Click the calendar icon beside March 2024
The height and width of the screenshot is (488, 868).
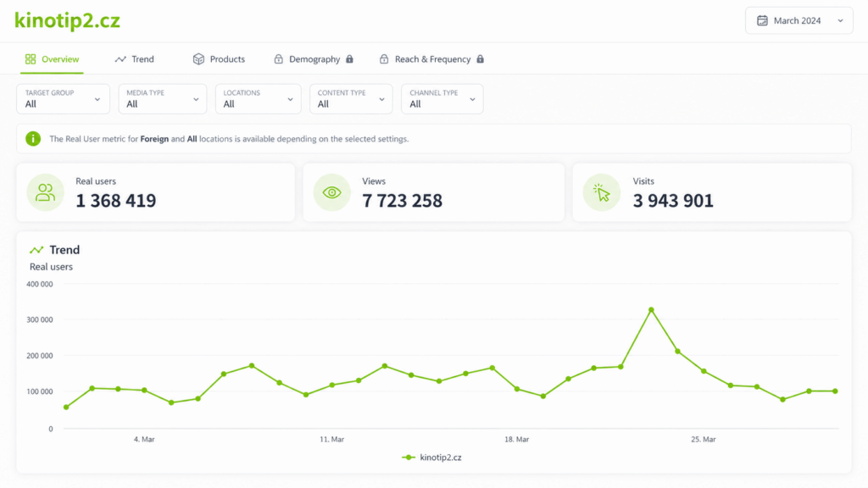762,20
